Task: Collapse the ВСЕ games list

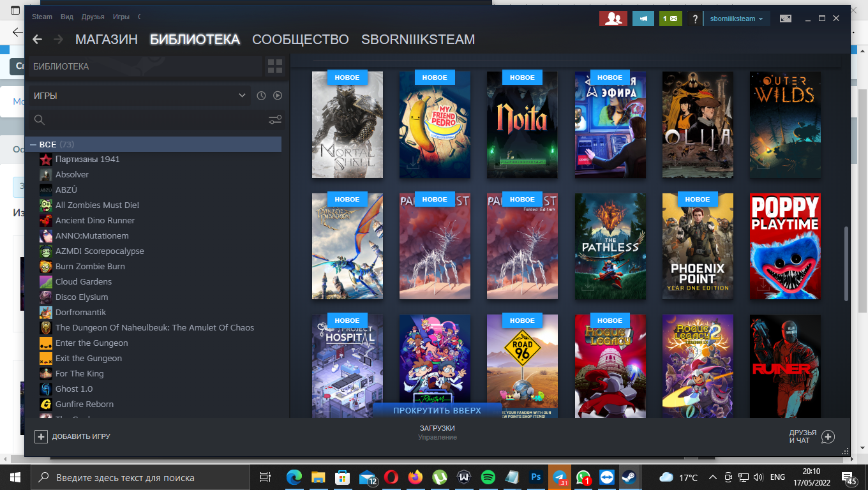Action: [x=33, y=145]
